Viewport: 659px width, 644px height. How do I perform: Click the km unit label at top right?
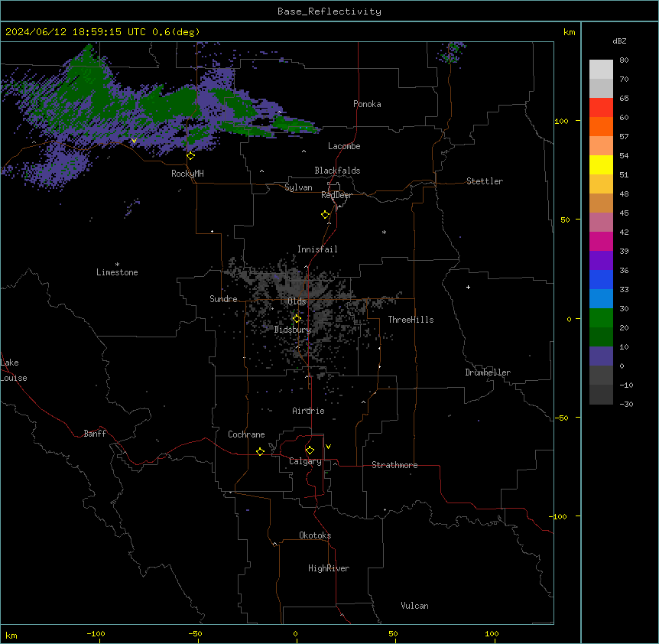point(569,32)
